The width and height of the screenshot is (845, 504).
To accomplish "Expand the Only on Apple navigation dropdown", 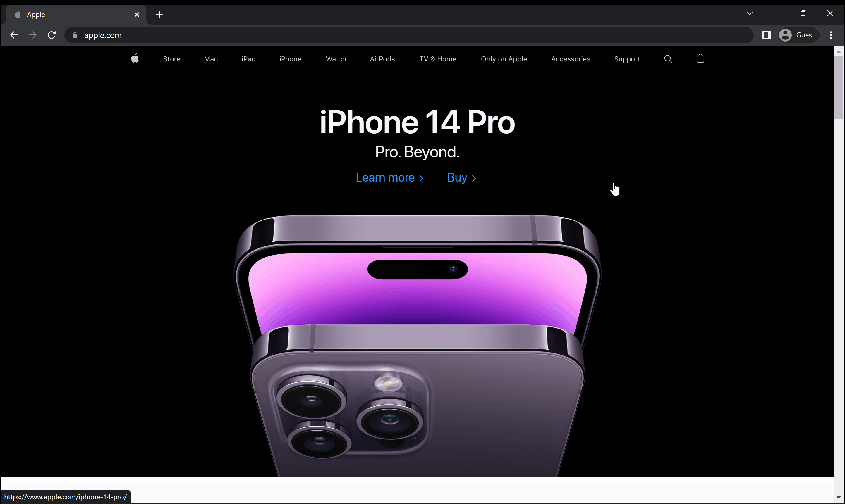I will (504, 59).
